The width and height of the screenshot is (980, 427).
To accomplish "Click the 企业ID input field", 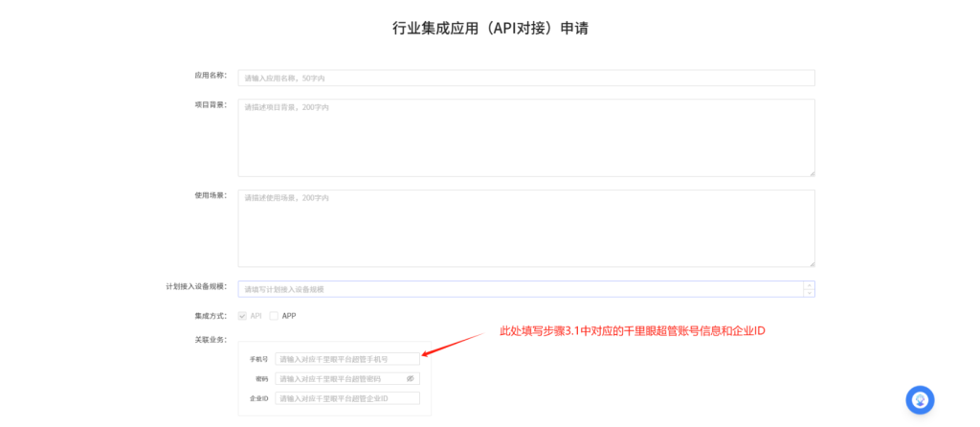I will click(347, 398).
